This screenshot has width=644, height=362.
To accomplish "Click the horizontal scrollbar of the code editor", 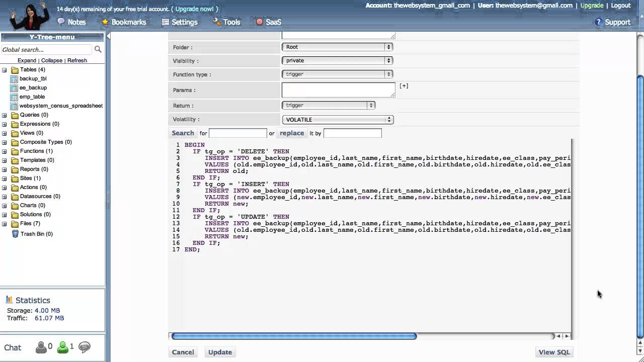I will point(294,336).
